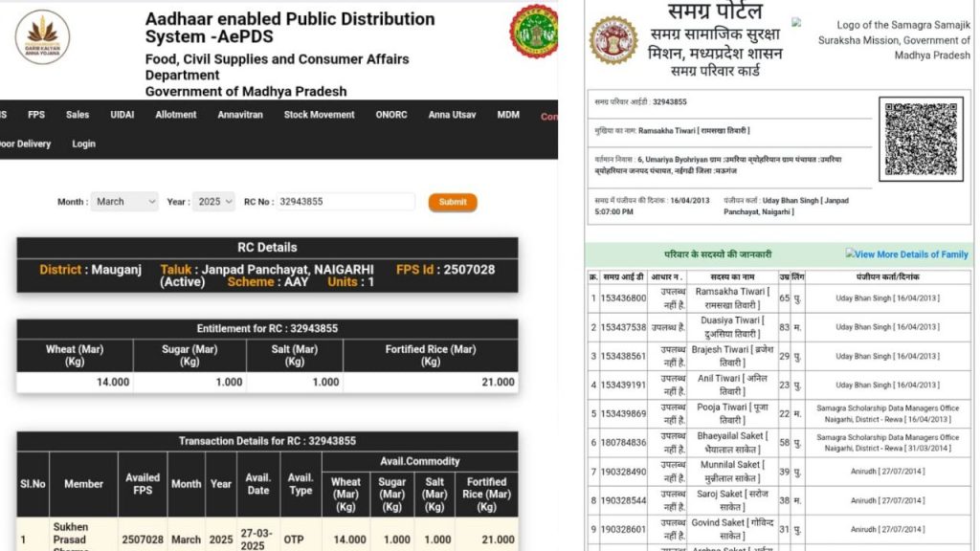Image resolution: width=980 pixels, height=551 pixels.
Task: Open the Allotment menu
Action: (176, 115)
